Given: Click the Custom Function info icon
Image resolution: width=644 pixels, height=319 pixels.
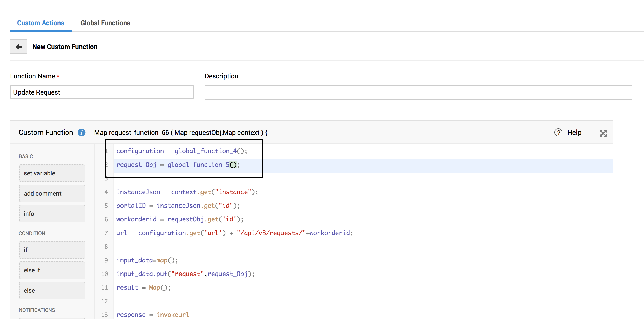Looking at the screenshot, I should (82, 132).
